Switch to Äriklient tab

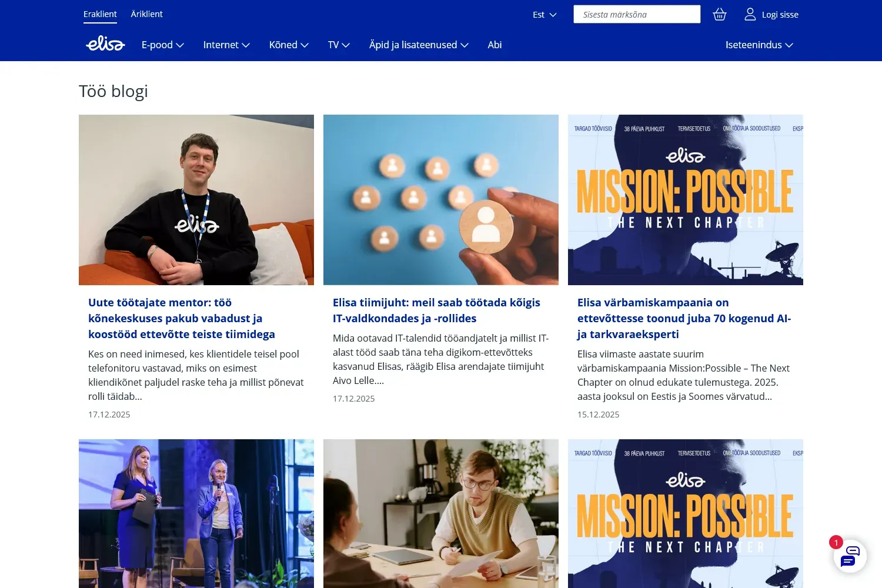point(146,14)
